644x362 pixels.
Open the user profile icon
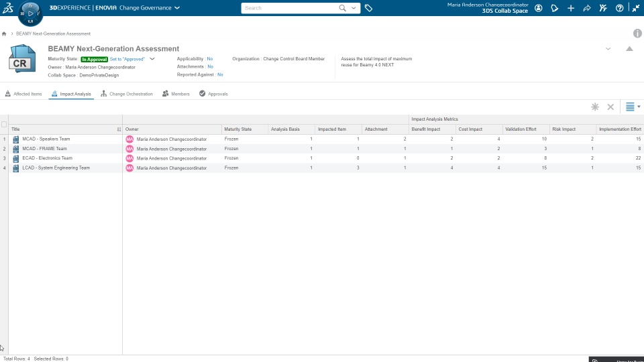click(x=539, y=8)
